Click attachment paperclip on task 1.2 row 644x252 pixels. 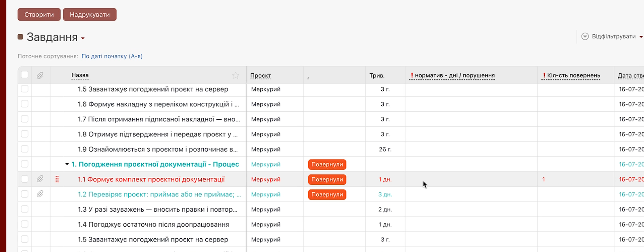(40, 194)
